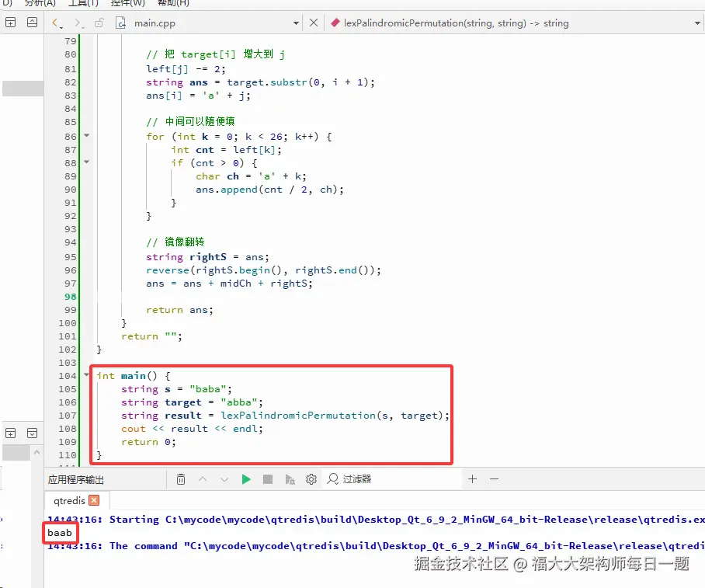Select the qtredis output tab
The width and height of the screenshot is (705, 588).
click(69, 501)
